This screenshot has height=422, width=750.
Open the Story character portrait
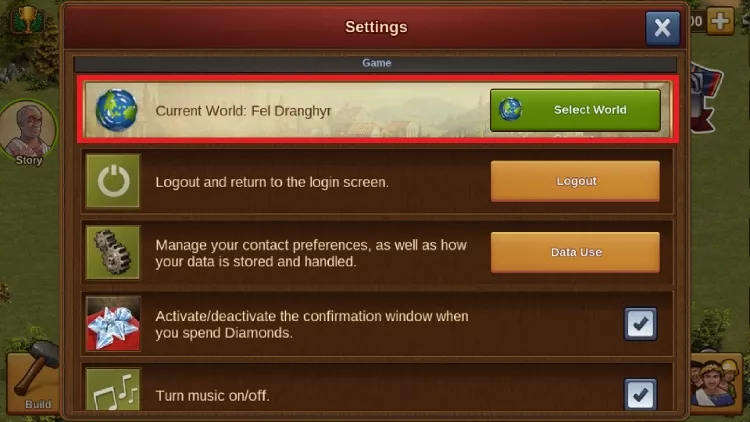(29, 133)
